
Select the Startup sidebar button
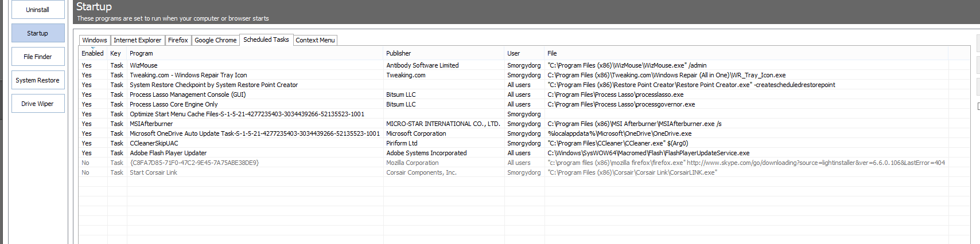pyautogui.click(x=38, y=33)
